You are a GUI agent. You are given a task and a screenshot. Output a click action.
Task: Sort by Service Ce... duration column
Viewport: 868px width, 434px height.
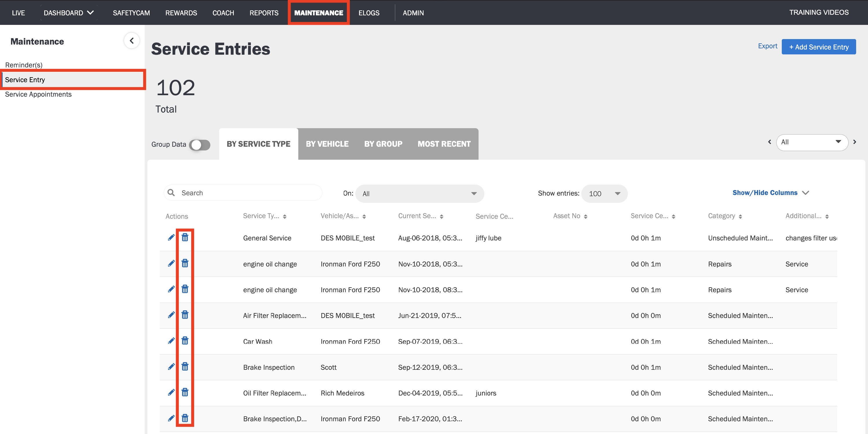tap(674, 217)
